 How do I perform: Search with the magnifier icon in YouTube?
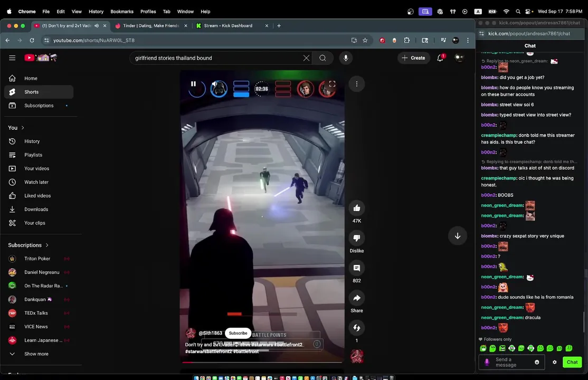(323, 58)
